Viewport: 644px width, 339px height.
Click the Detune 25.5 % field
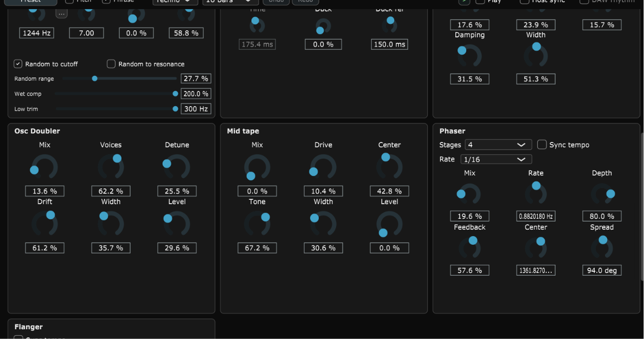pos(177,191)
